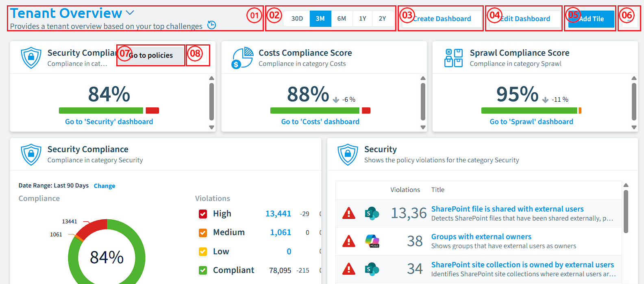Select the 6M time range tab
644x284 pixels.
click(342, 19)
